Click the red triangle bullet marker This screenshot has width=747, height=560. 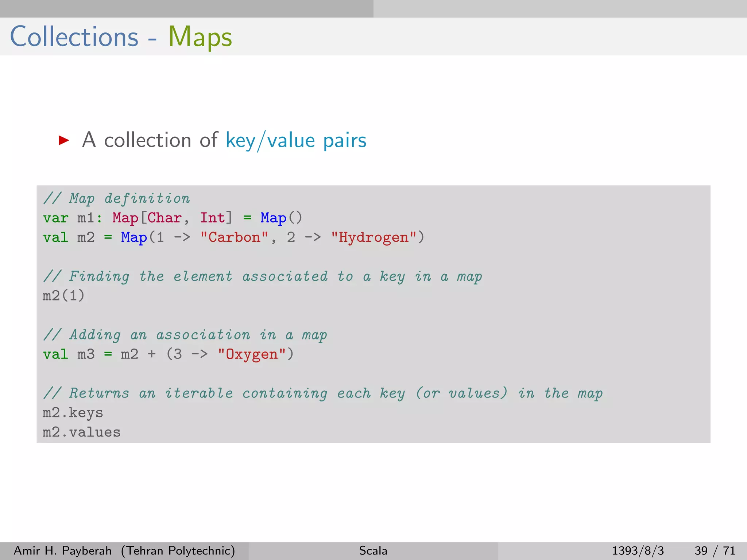click(64, 140)
